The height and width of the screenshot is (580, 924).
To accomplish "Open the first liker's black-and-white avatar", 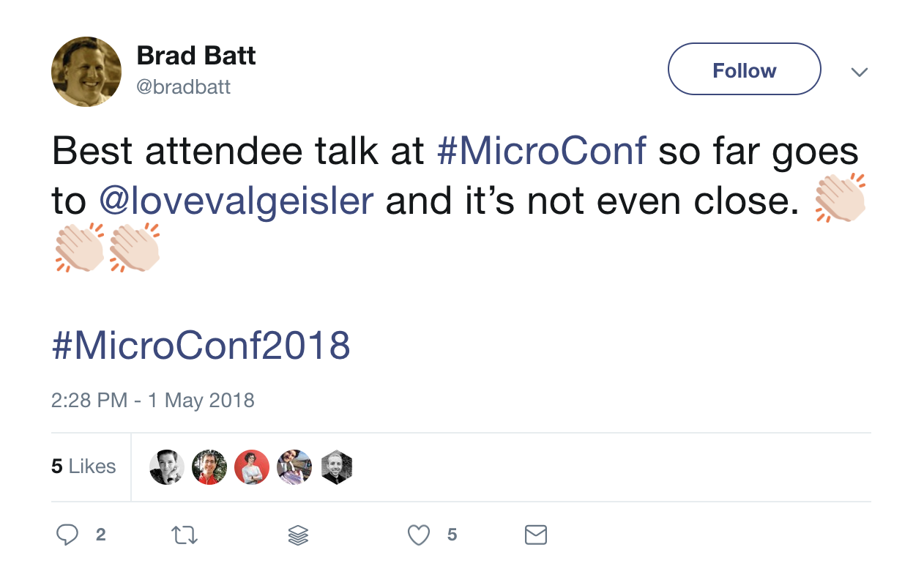I will tap(167, 466).
